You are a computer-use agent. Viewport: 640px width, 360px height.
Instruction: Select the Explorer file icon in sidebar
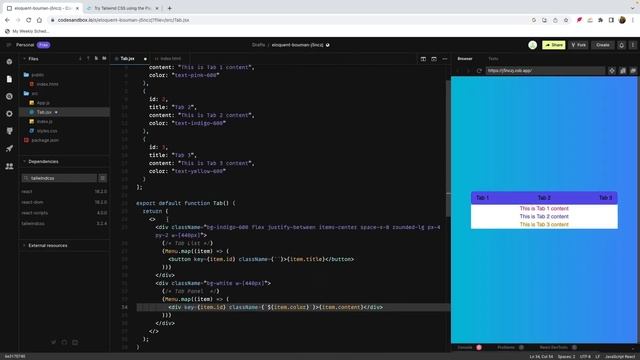point(9,79)
